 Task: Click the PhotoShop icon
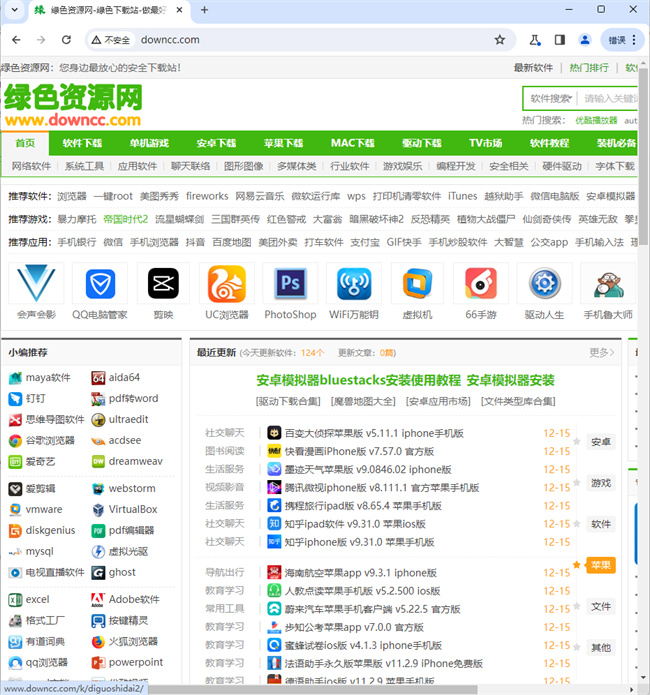point(290,285)
